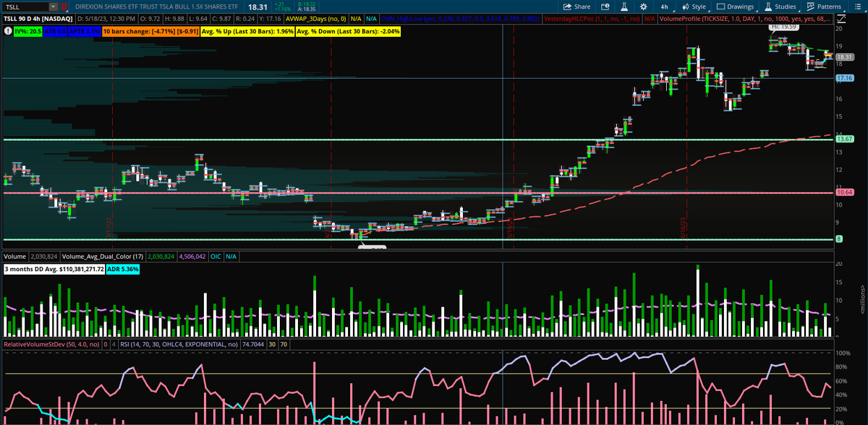This screenshot has width=868, height=425.
Task: Open the symbol dropdown arrow next to TSLL
Action: click(53, 6)
